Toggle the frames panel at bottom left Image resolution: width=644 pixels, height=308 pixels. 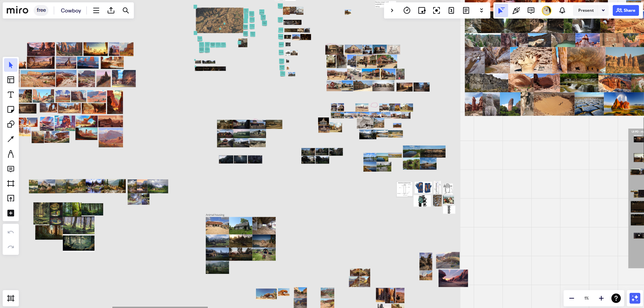click(x=11, y=298)
